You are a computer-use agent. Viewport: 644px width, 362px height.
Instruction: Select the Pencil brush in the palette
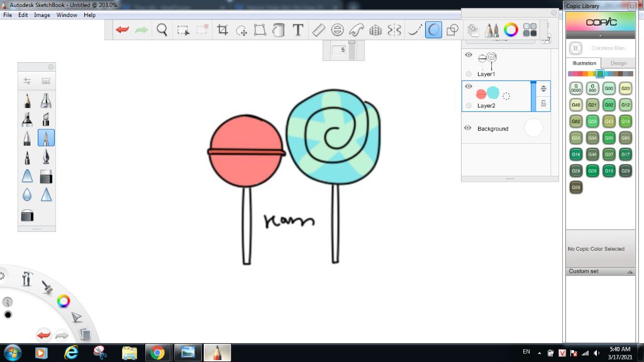tap(27, 100)
